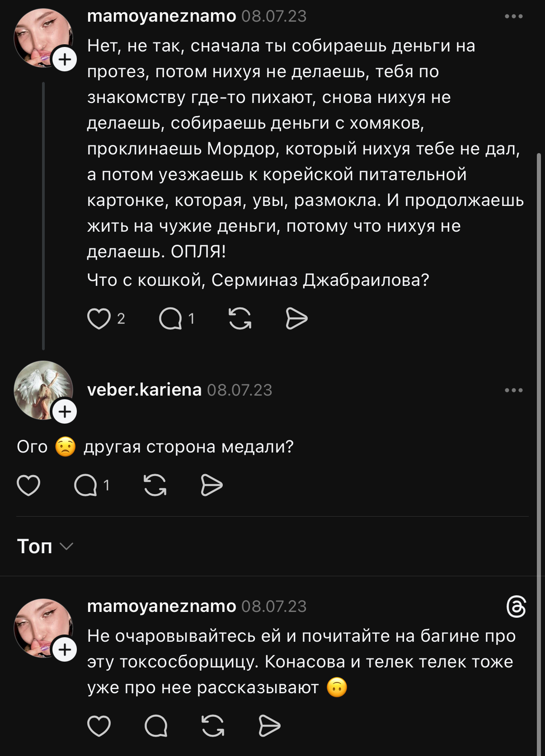
Task: Repost the first mamoyaneznamo post
Action: coord(240,319)
